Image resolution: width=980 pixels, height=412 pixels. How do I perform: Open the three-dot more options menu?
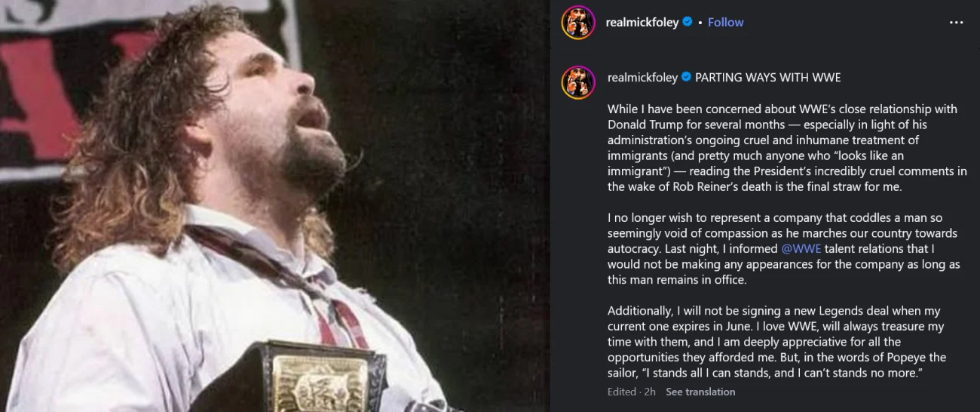pos(956,23)
